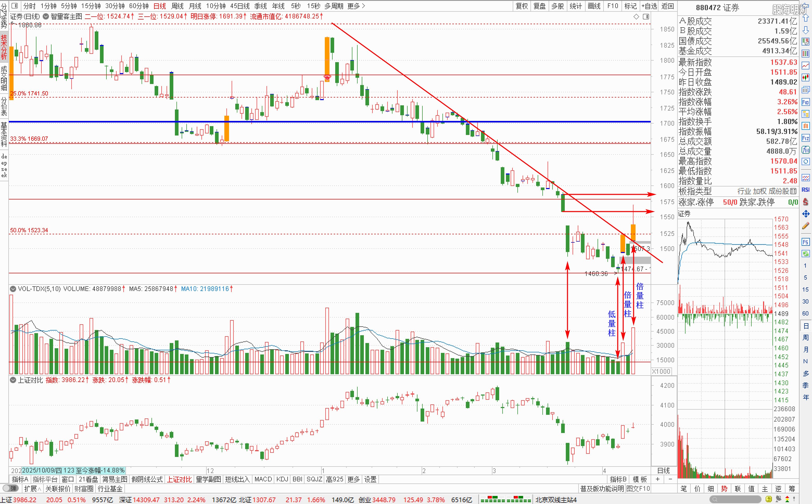Expand the 扩展 menu in bottom bar
The width and height of the screenshot is (812, 504).
pyautogui.click(x=32, y=489)
